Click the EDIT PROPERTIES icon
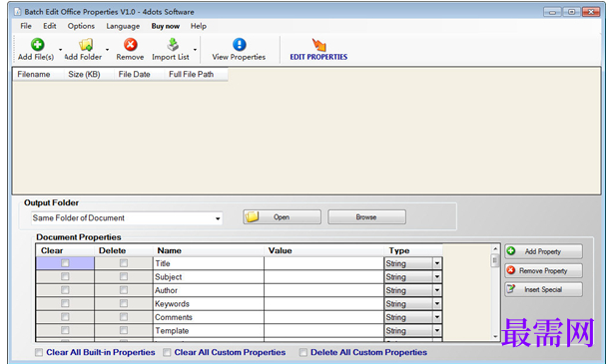 click(319, 45)
